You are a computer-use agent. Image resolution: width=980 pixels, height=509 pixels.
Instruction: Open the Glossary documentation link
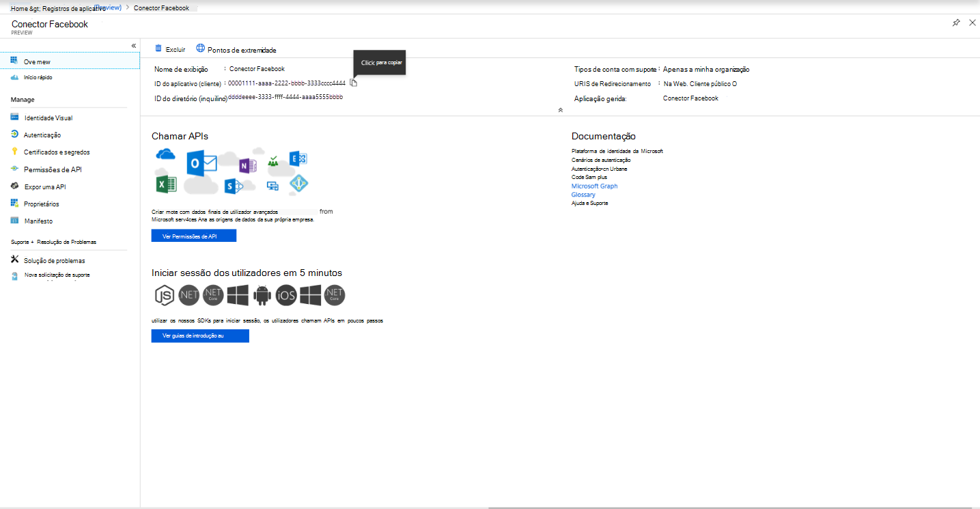(583, 195)
